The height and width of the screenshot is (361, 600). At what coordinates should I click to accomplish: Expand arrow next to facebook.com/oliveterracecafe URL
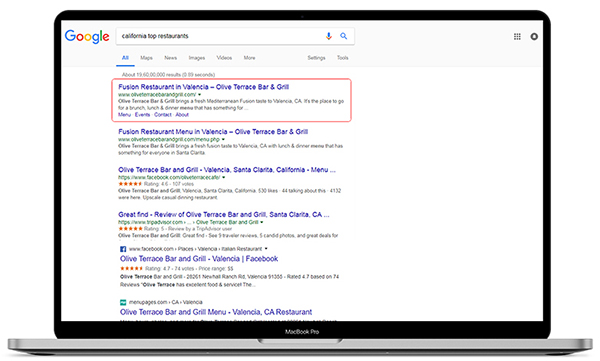[x=223, y=177]
